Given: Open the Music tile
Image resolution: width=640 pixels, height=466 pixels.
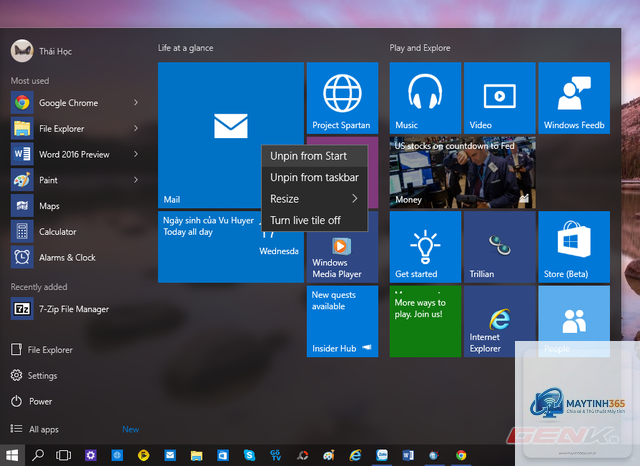Looking at the screenshot, I should click(425, 98).
